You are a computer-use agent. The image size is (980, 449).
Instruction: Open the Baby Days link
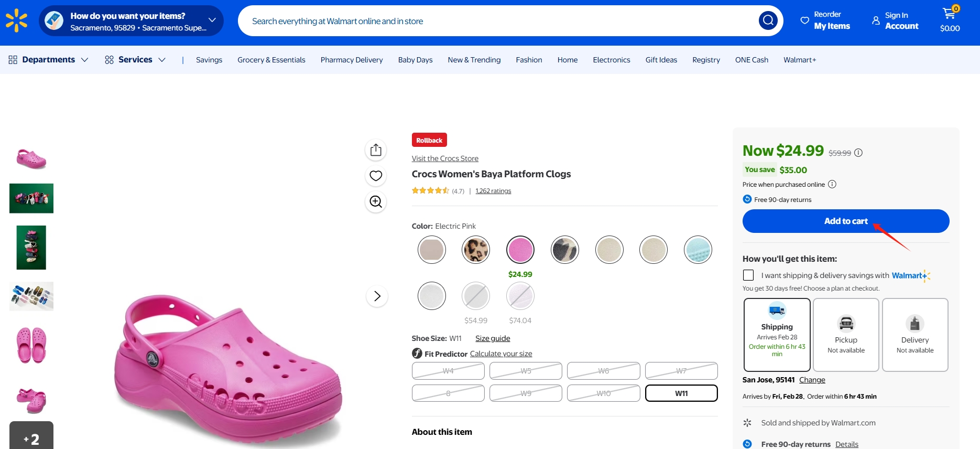click(x=415, y=60)
